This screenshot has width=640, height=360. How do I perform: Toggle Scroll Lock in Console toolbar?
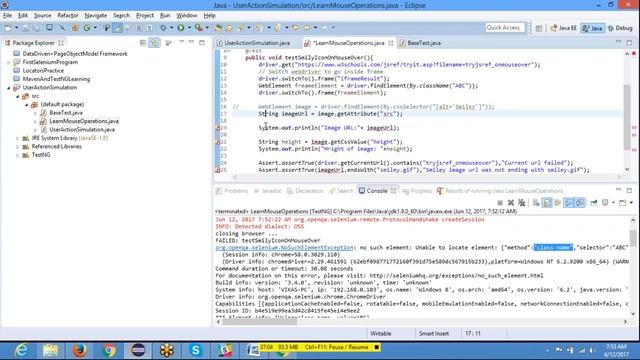click(x=547, y=203)
